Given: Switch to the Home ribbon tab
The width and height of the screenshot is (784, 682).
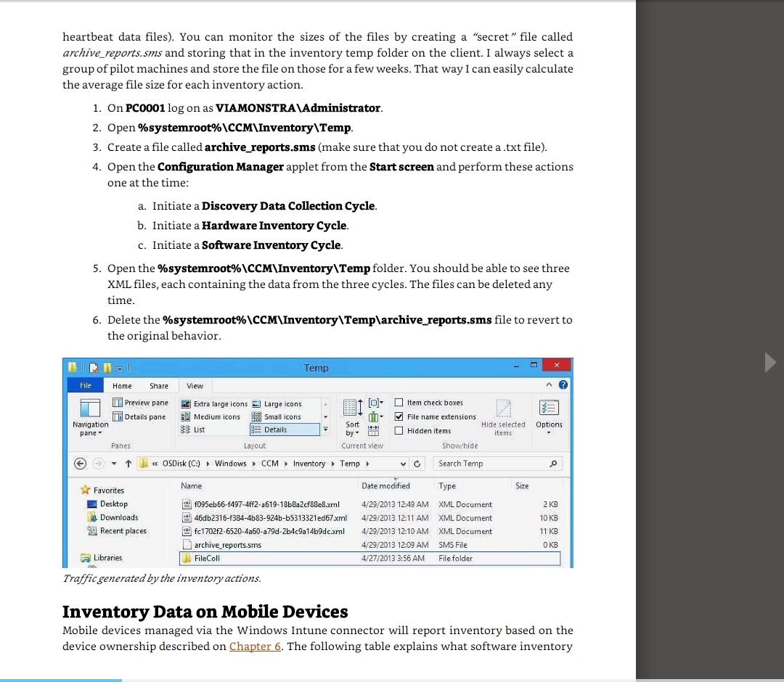Looking at the screenshot, I should tap(122, 386).
